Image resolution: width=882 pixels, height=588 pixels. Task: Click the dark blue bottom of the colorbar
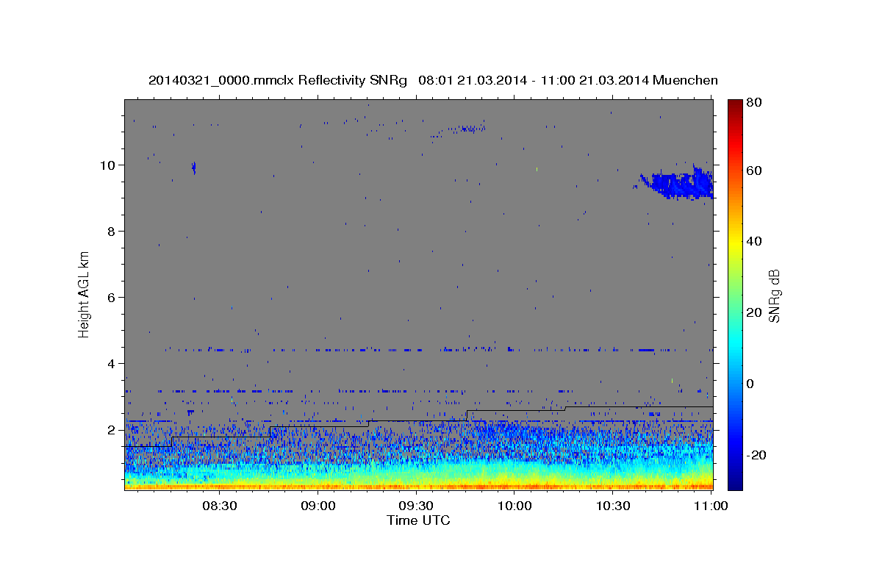(x=735, y=481)
